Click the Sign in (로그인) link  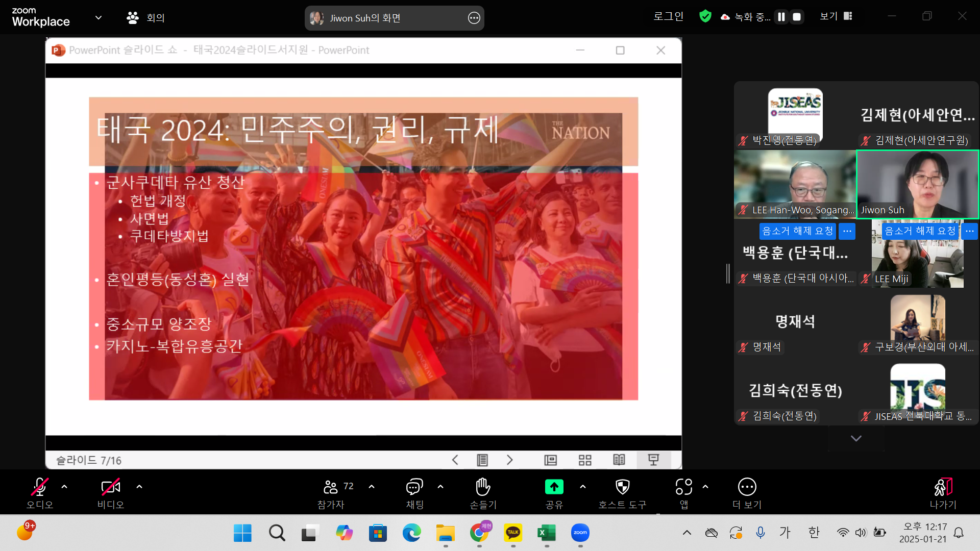[x=668, y=16]
